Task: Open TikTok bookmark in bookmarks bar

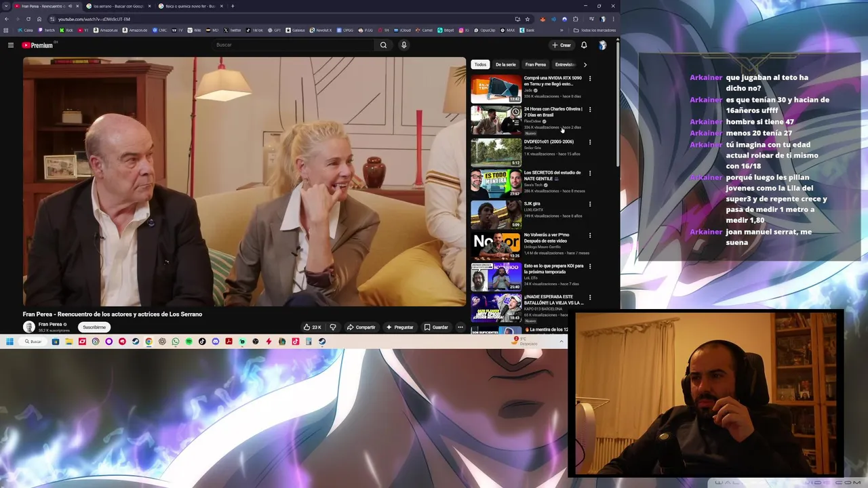Action: [x=254, y=30]
